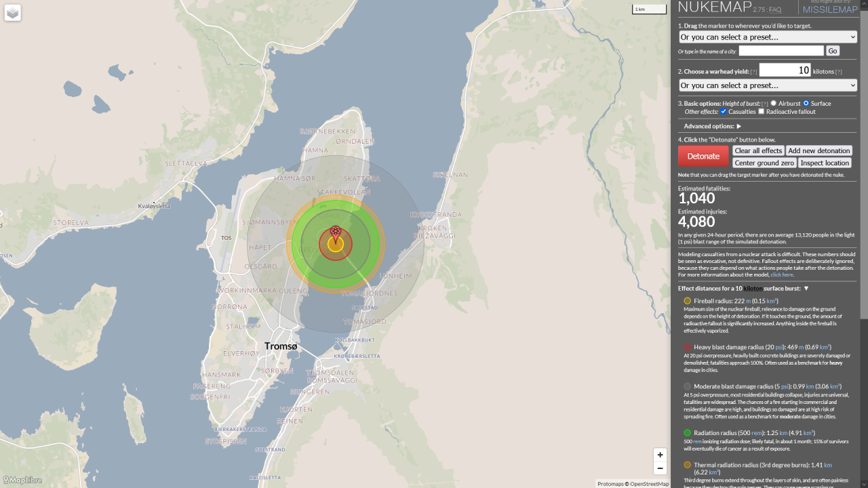Viewport: 868px width, 488px height.
Task: Click the kilotons yield input field
Action: 785,70
